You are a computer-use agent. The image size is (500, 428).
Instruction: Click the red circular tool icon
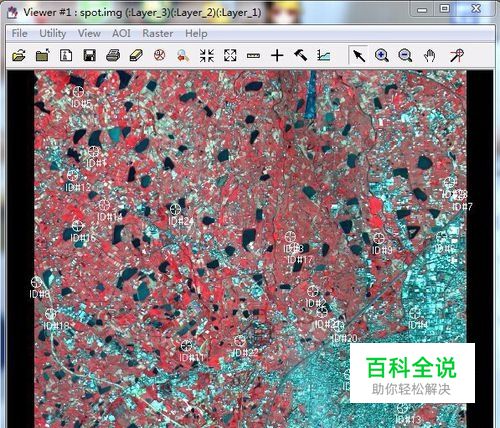coord(160,55)
